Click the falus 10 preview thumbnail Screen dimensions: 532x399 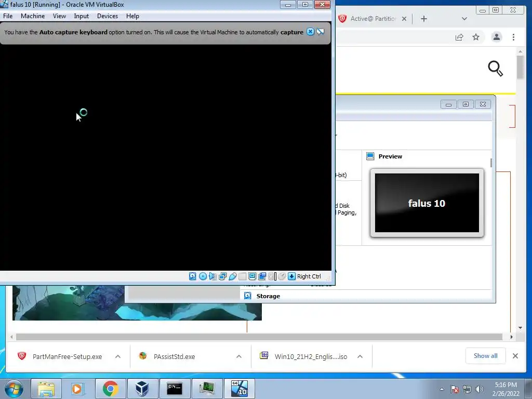click(x=427, y=203)
